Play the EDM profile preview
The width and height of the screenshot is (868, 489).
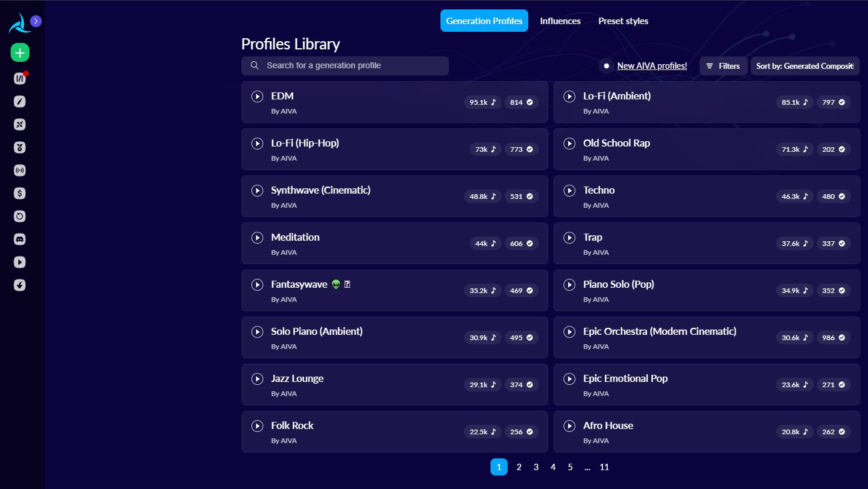[x=257, y=97]
